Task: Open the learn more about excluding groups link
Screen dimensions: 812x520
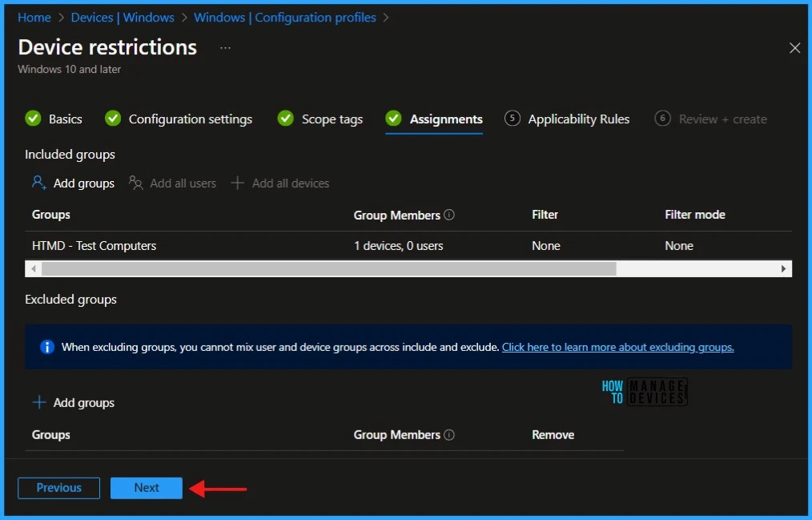Action: point(617,347)
